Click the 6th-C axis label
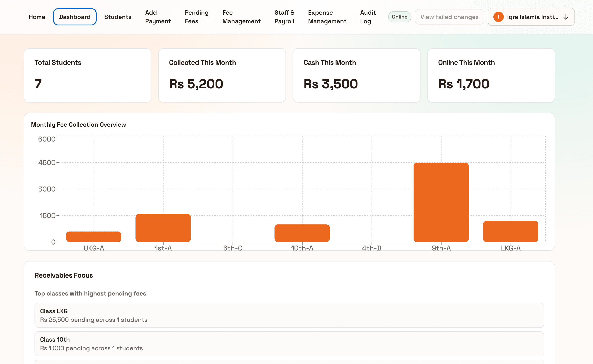This screenshot has height=364, width=593. (232, 248)
